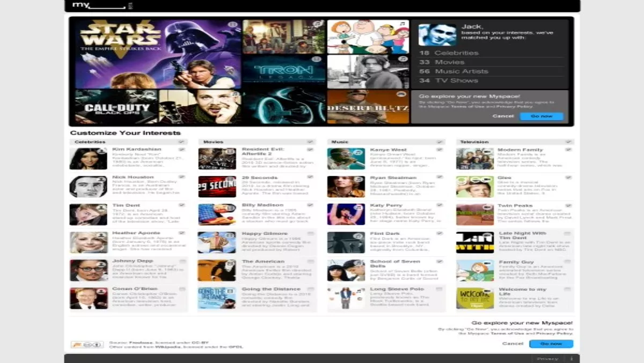Click the Ryan Steelman name heading
644x363 pixels.
click(393, 177)
